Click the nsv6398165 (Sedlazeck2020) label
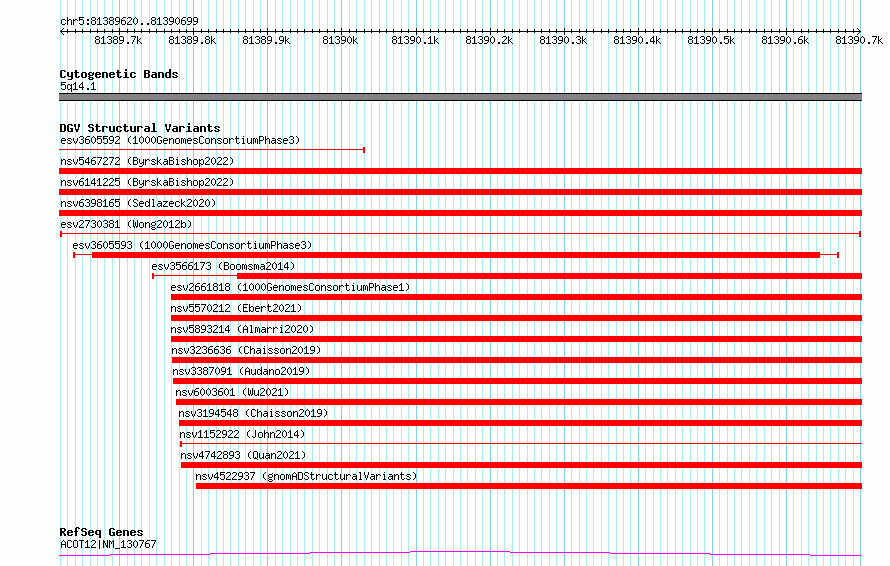Screen dimensions: 890x566 tap(138, 203)
